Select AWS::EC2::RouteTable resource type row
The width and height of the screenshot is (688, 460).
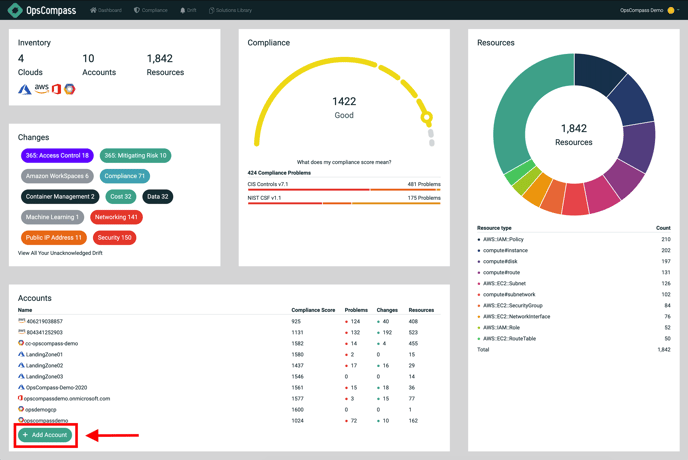pos(574,338)
